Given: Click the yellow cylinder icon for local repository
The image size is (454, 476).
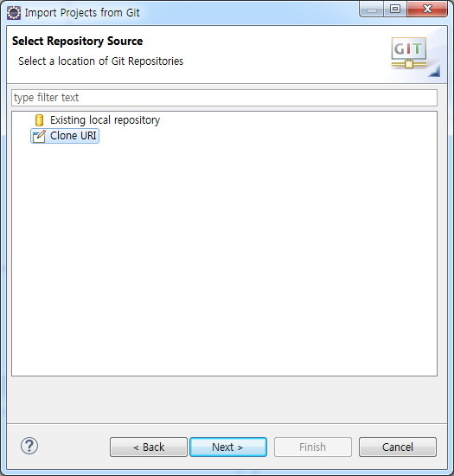Looking at the screenshot, I should pos(39,120).
